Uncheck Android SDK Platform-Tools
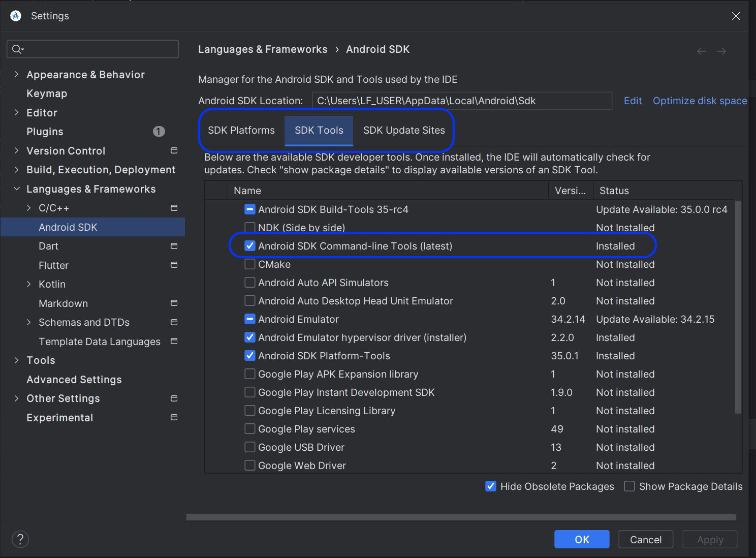This screenshot has width=756, height=558. point(250,356)
